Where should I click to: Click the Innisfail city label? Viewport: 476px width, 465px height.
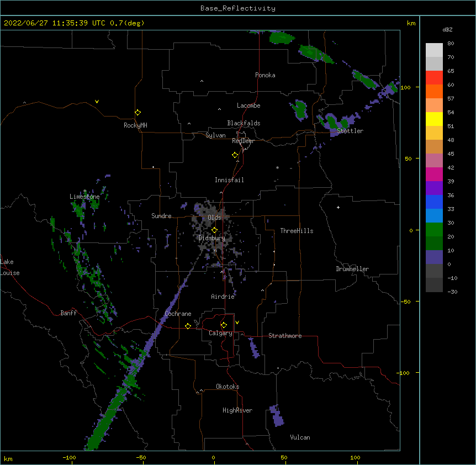tap(229, 180)
